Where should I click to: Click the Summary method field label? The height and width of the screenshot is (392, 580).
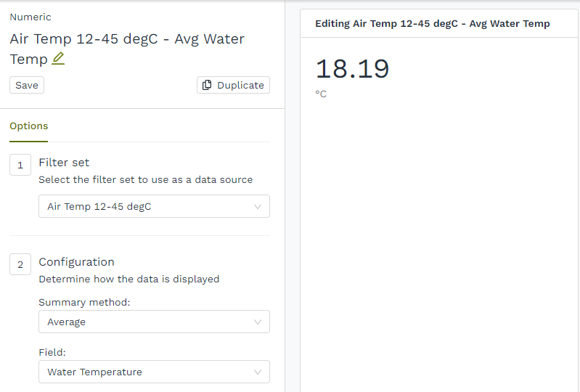pyautogui.click(x=84, y=302)
